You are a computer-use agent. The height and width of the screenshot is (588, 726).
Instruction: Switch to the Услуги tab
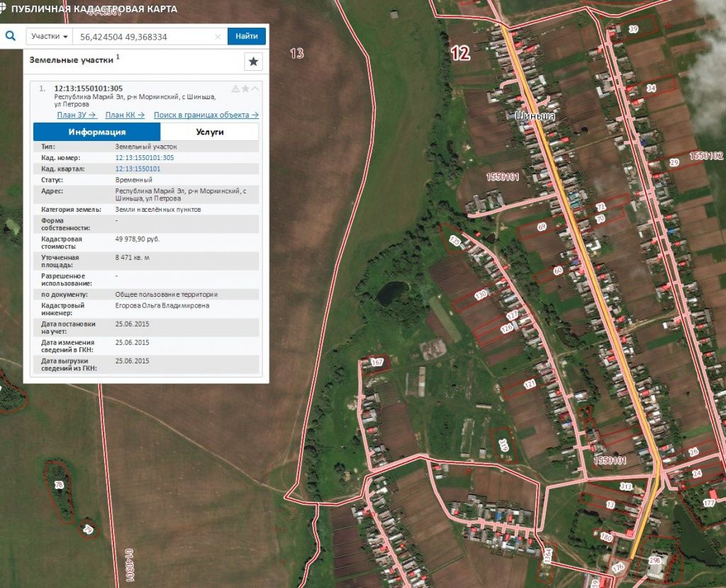210,132
